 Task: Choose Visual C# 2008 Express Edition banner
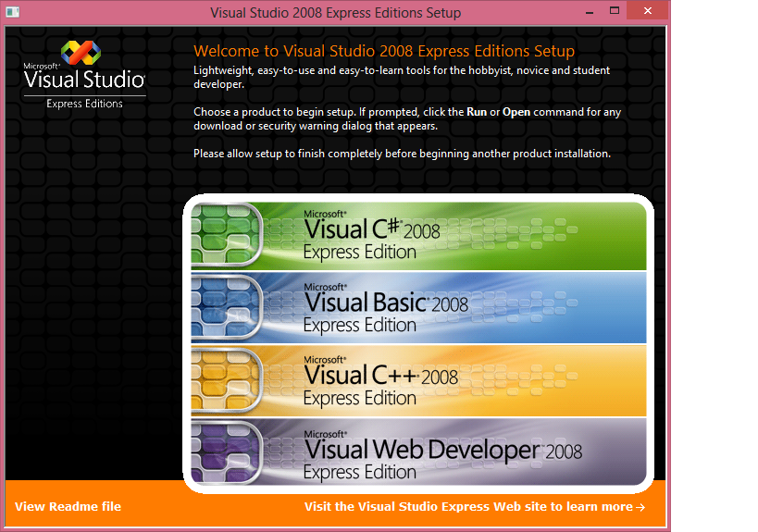418,236
